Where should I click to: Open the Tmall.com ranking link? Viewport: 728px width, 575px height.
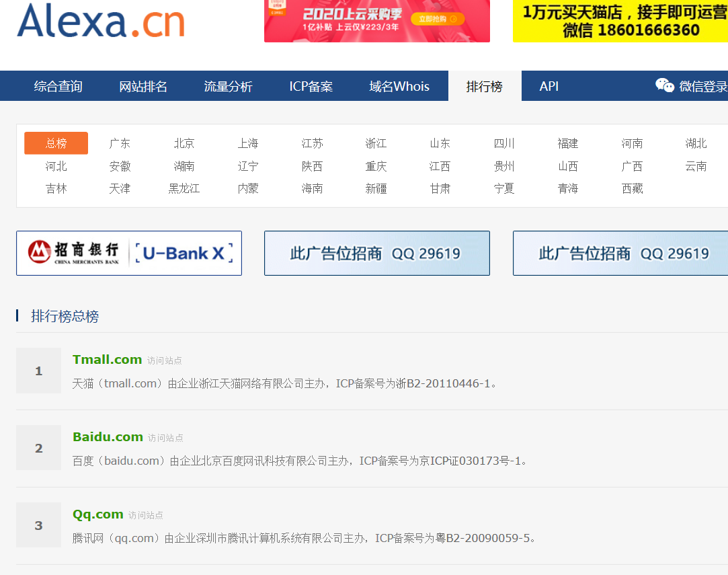(108, 360)
